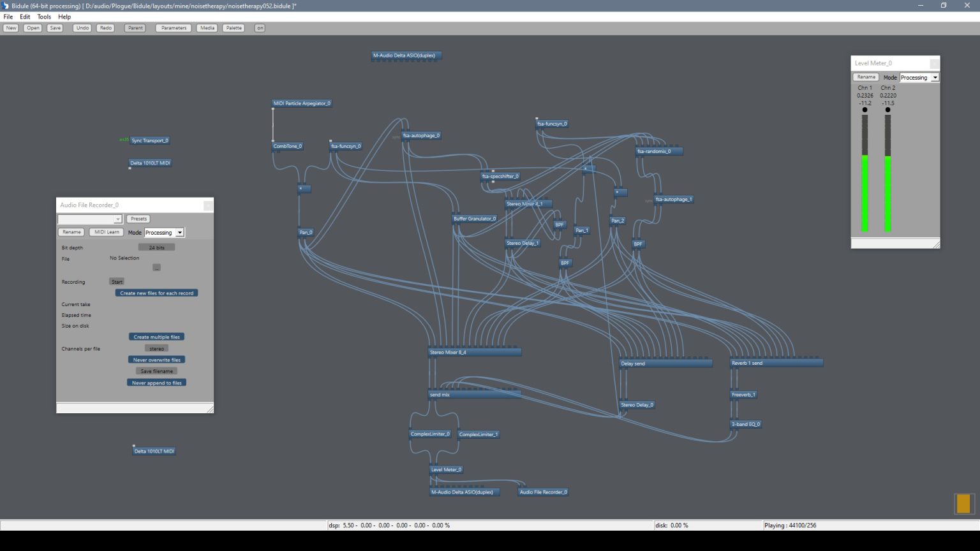Click the Open toolbar button
This screenshot has height=551, width=980.
[33, 28]
